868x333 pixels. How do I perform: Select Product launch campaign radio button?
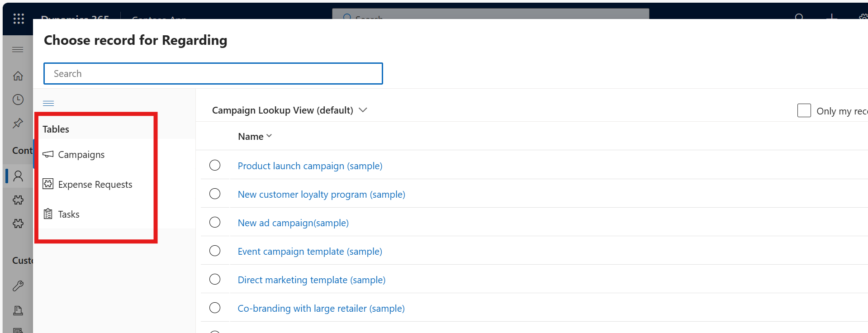point(215,166)
